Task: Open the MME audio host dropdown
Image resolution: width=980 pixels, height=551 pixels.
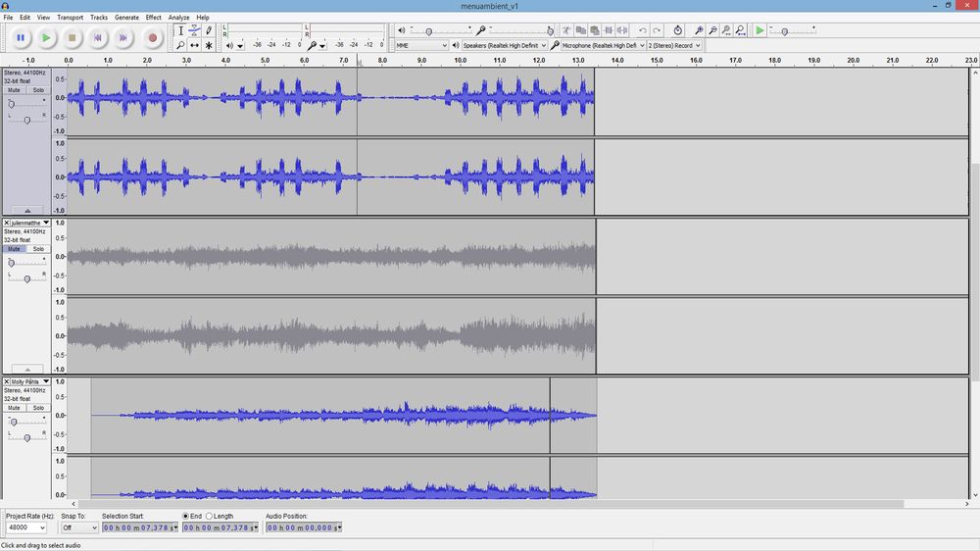Action: click(x=421, y=46)
